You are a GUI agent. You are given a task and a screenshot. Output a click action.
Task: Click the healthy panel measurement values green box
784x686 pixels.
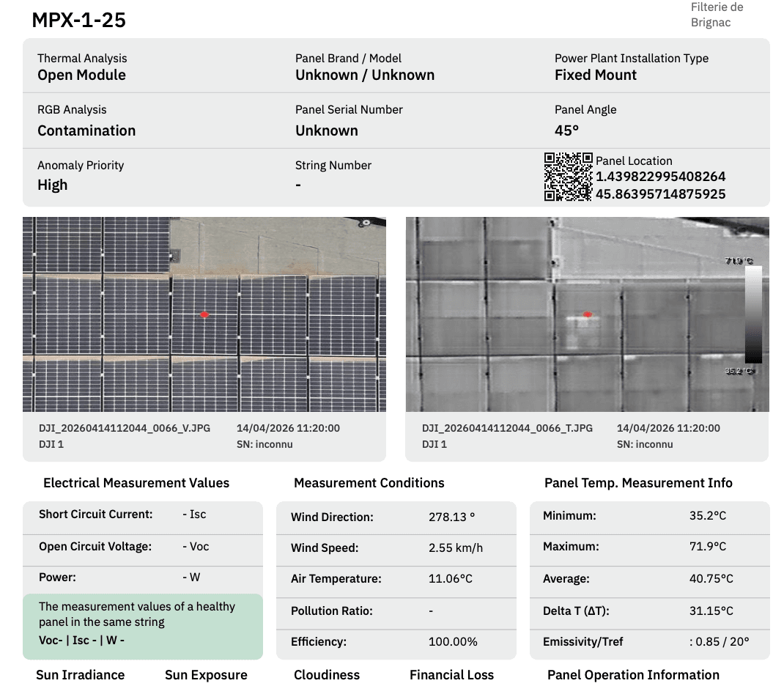143,627
